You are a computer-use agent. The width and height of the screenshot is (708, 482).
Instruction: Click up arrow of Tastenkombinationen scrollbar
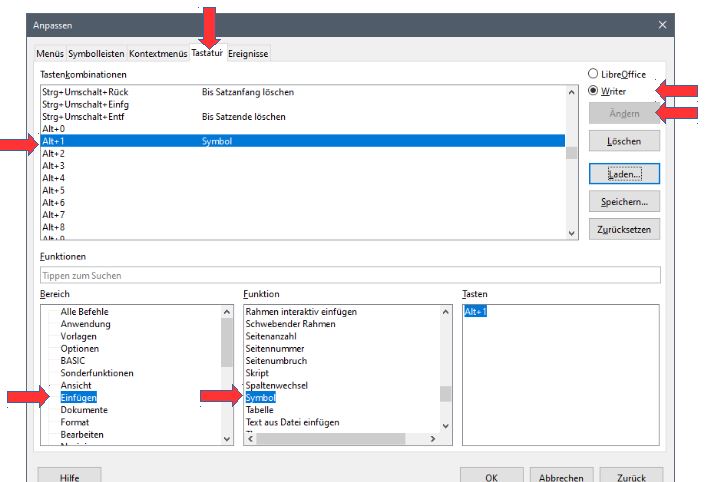[x=572, y=92]
